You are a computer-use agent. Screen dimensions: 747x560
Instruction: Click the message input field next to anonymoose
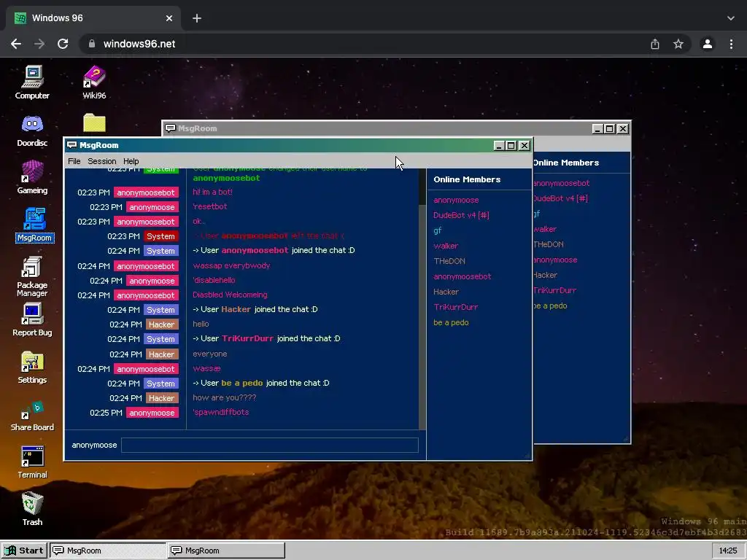click(270, 445)
